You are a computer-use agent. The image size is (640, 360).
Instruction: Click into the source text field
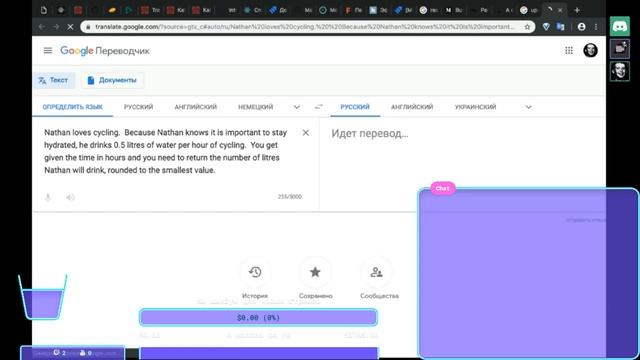166,151
